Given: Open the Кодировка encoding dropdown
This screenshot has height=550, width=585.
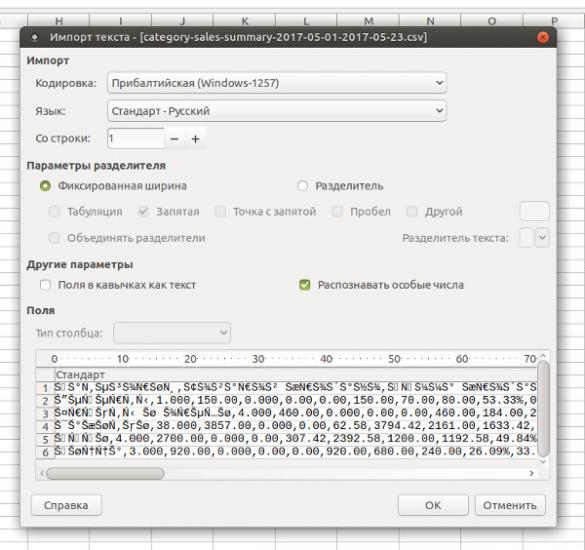Looking at the screenshot, I should point(276,83).
